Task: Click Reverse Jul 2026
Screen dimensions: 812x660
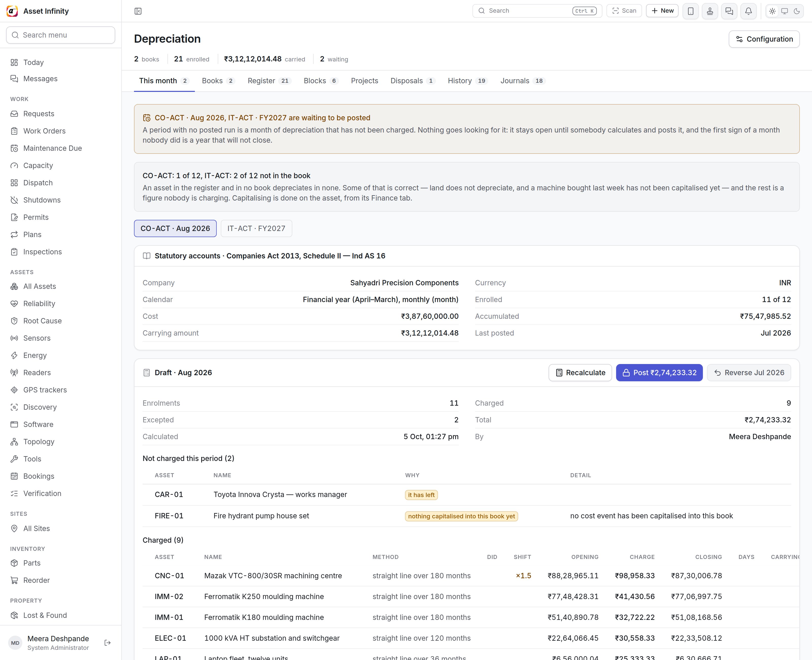Action: point(749,373)
